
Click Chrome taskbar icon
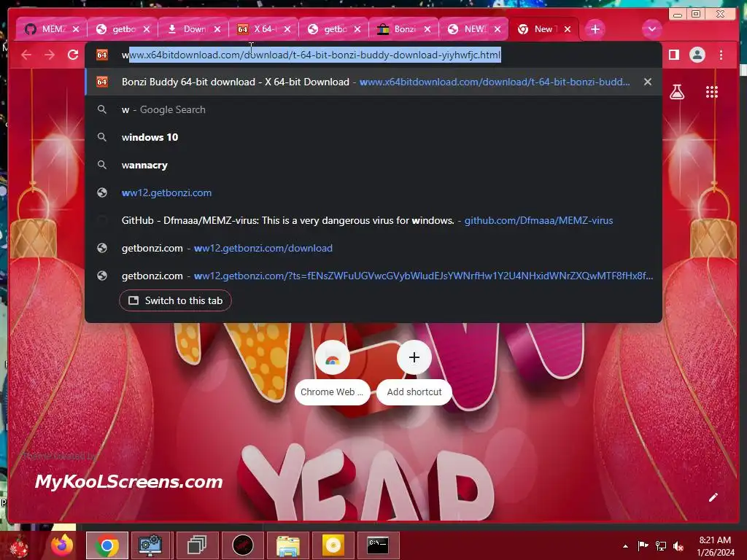(107, 545)
